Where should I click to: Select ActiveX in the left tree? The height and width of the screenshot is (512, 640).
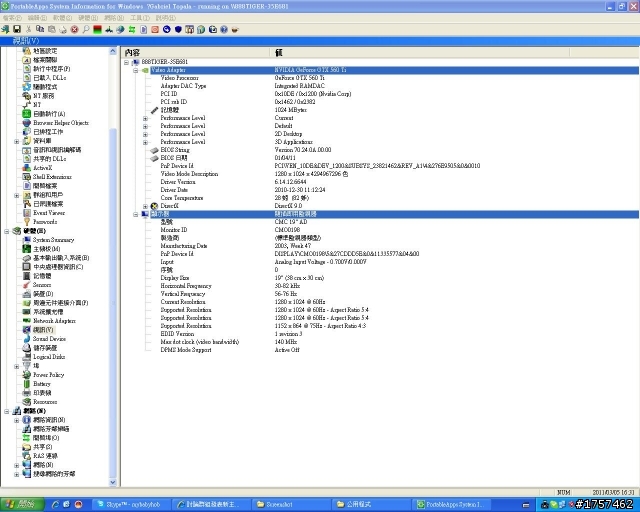42,168
